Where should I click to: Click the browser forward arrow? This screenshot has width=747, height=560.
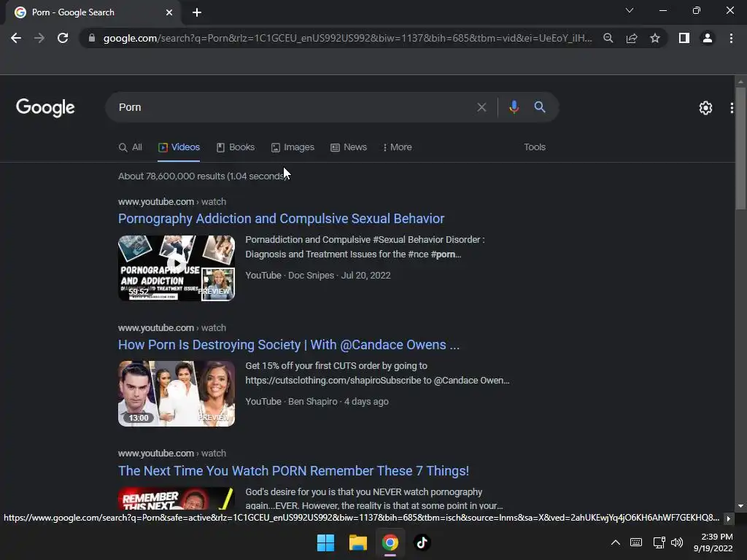(x=39, y=38)
